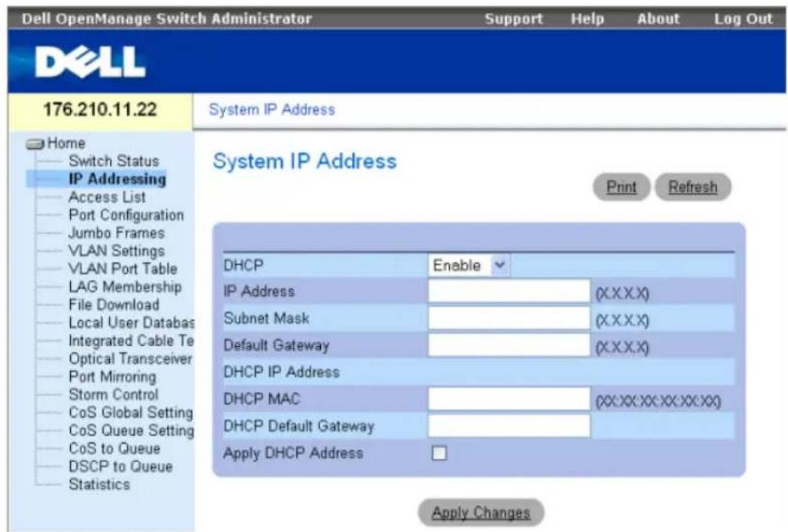Click into the DHCP Default Gateway field
The height and width of the screenshot is (532, 788).
(509, 426)
